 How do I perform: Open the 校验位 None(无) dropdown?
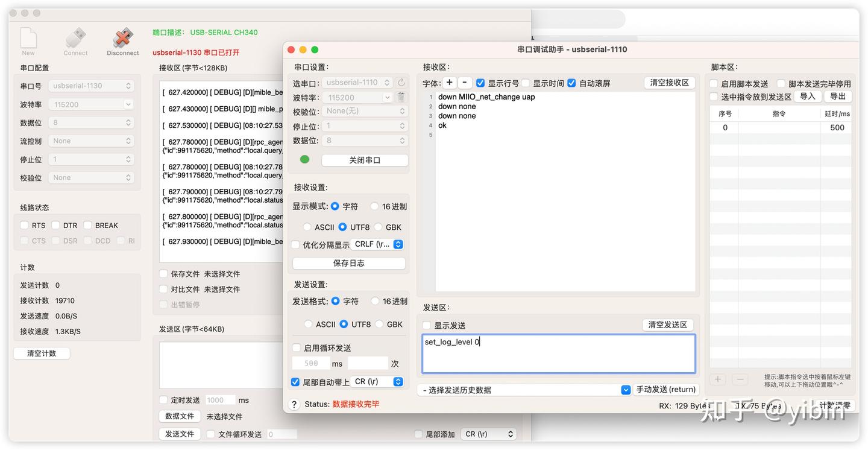point(365,111)
